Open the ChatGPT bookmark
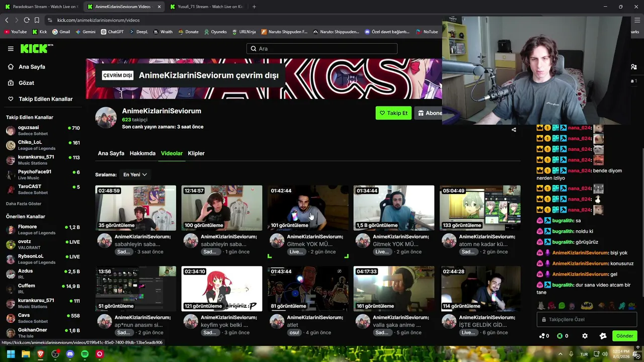 click(112, 32)
